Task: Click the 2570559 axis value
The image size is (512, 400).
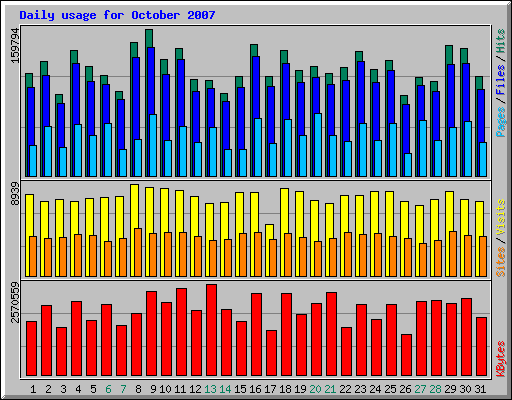Action: 15,302
